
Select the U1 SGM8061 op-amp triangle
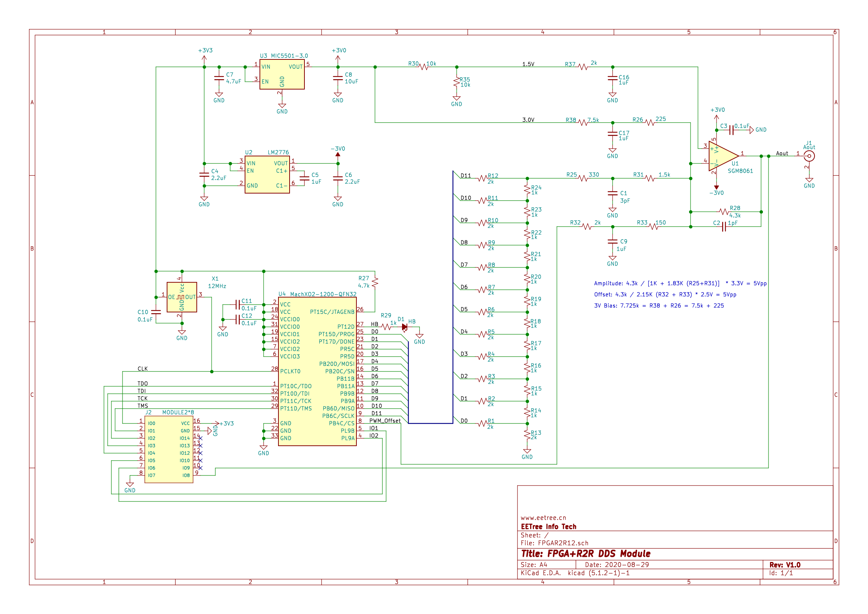pos(724,156)
